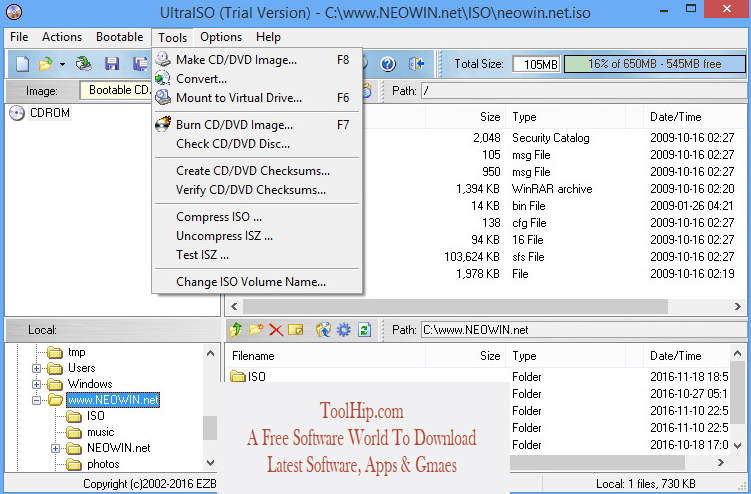Click right arrow of image list scrollbar

[x=738, y=306]
